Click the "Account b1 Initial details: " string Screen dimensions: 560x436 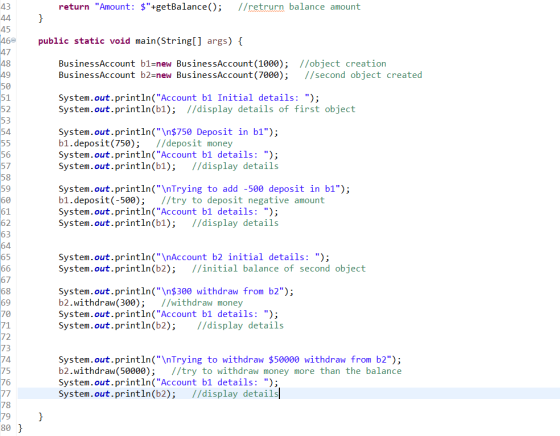[232, 98]
